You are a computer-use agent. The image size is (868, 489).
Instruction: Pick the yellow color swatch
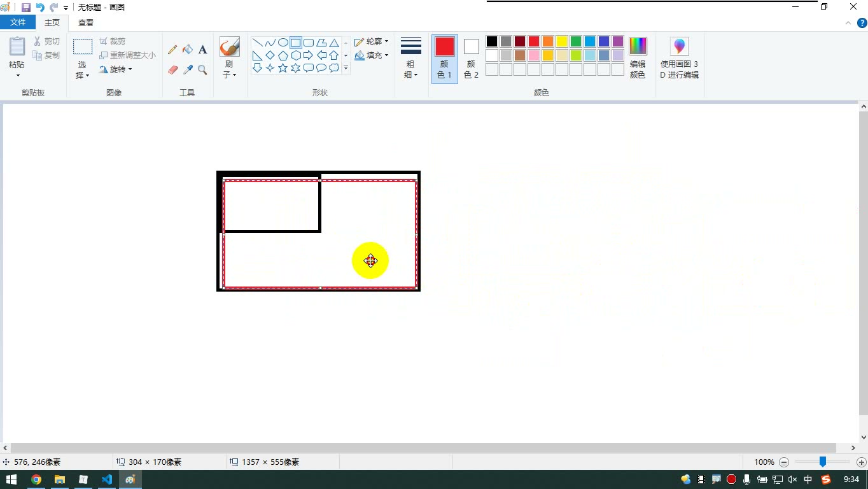point(562,41)
